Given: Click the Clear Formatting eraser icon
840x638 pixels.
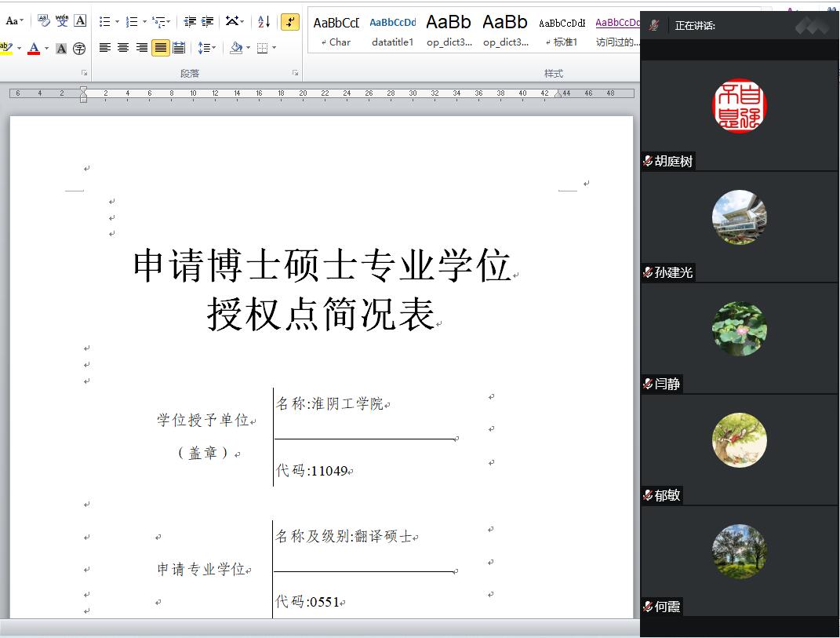Looking at the screenshot, I should tap(44, 21).
